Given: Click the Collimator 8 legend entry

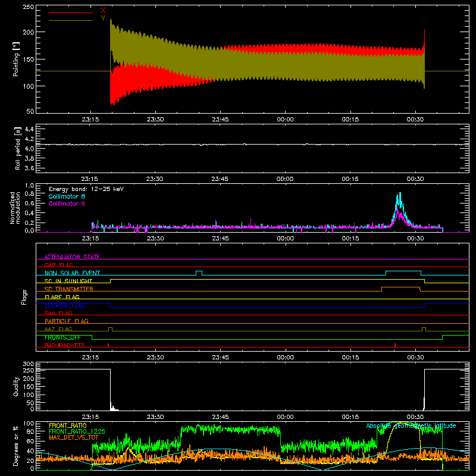Looking at the screenshot, I should (67, 196).
